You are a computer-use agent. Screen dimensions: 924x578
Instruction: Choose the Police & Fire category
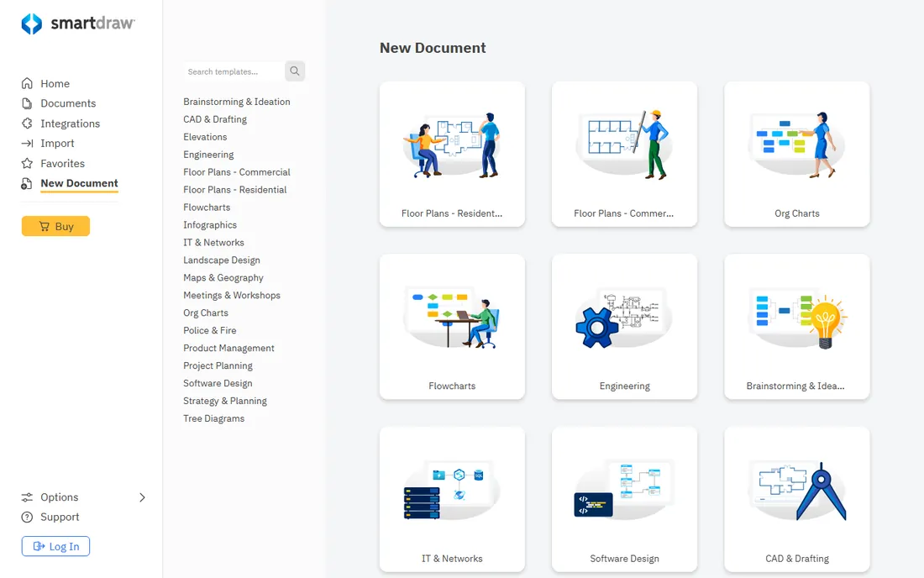tap(210, 330)
